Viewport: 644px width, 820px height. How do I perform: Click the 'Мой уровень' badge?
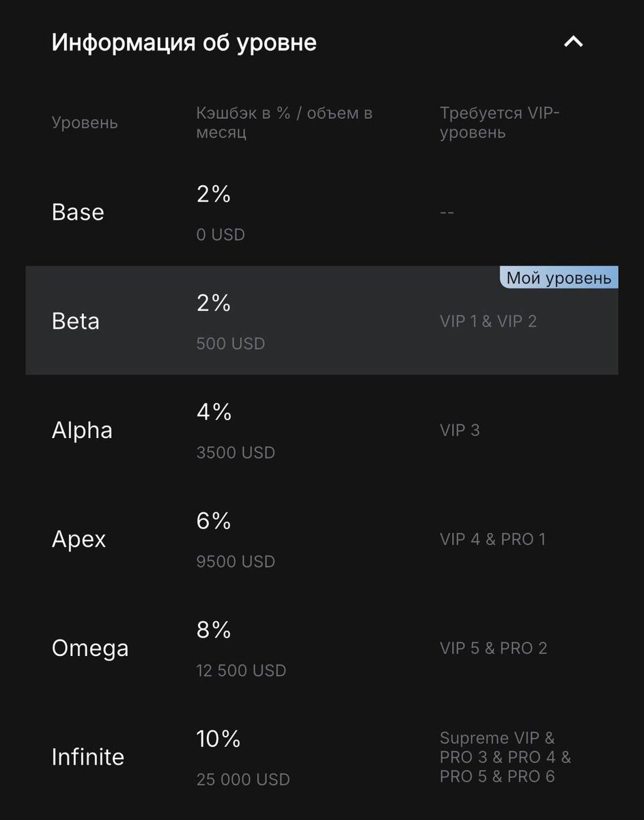click(559, 278)
